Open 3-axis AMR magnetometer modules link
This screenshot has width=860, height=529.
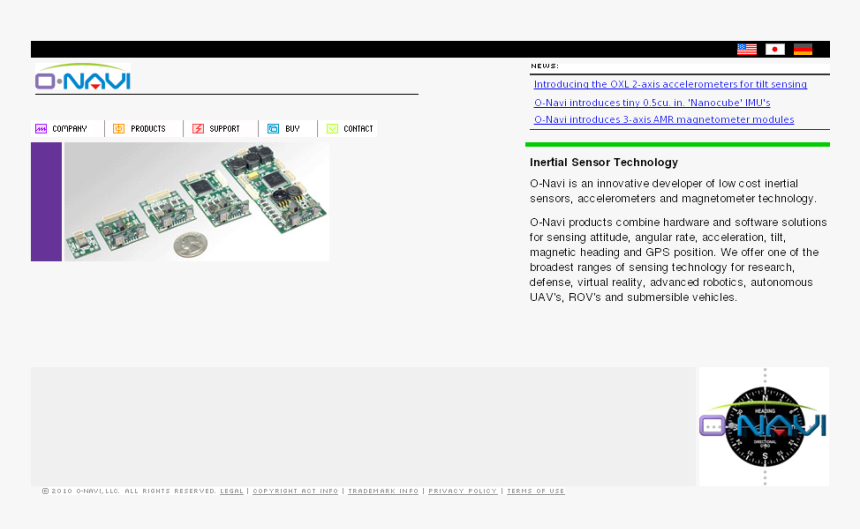pyautogui.click(x=664, y=120)
